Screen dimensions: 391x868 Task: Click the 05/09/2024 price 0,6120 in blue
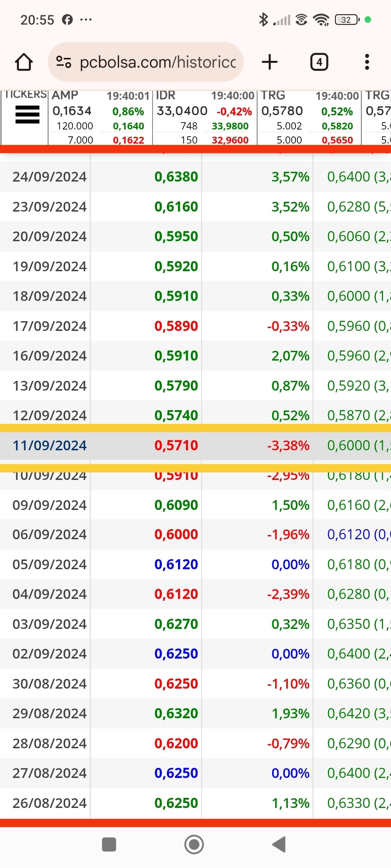176,564
